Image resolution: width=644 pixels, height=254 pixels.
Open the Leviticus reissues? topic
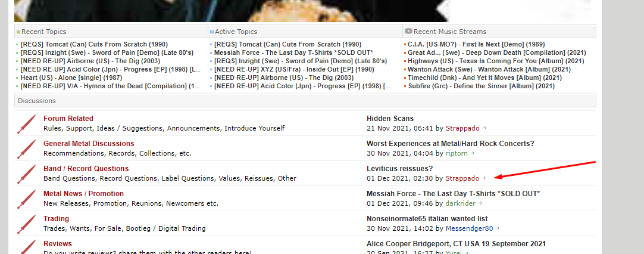(x=399, y=169)
